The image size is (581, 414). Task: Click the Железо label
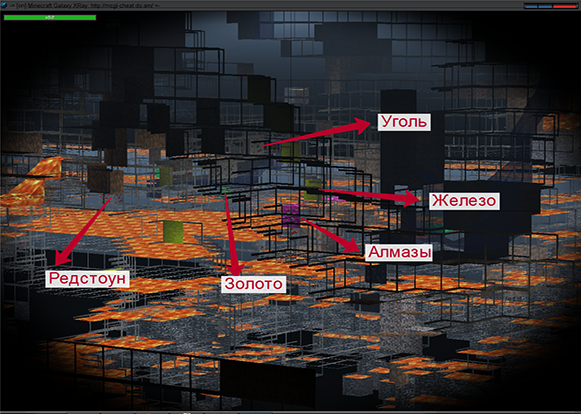click(x=464, y=201)
